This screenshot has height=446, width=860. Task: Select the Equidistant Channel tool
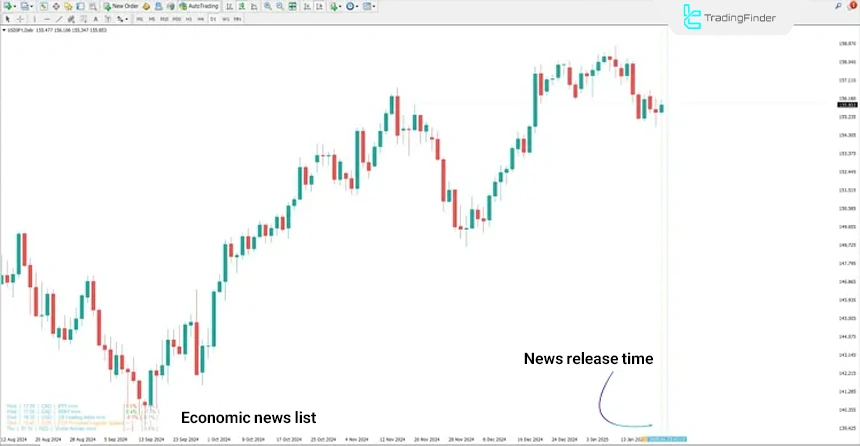pos(71,19)
